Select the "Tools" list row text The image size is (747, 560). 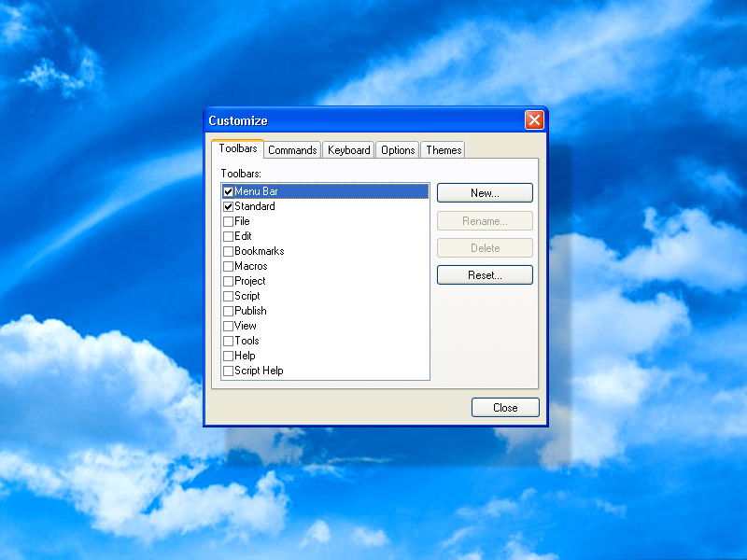coord(247,341)
